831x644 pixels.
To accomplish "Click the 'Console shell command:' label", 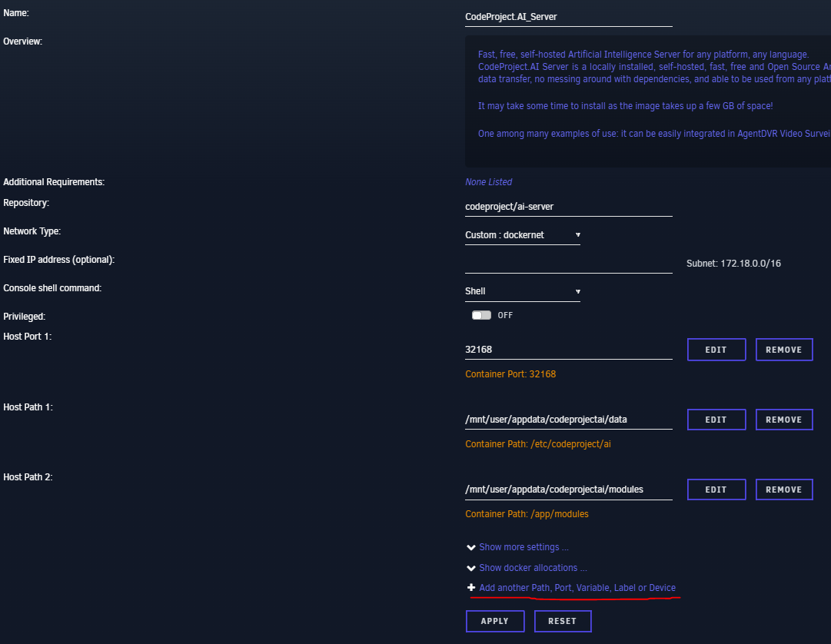I will [52, 288].
